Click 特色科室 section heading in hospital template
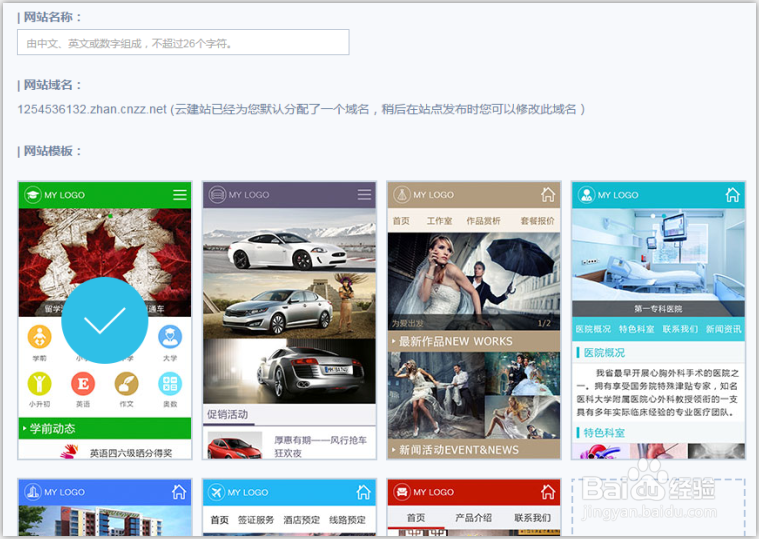The height and width of the screenshot is (539, 759). [604, 433]
